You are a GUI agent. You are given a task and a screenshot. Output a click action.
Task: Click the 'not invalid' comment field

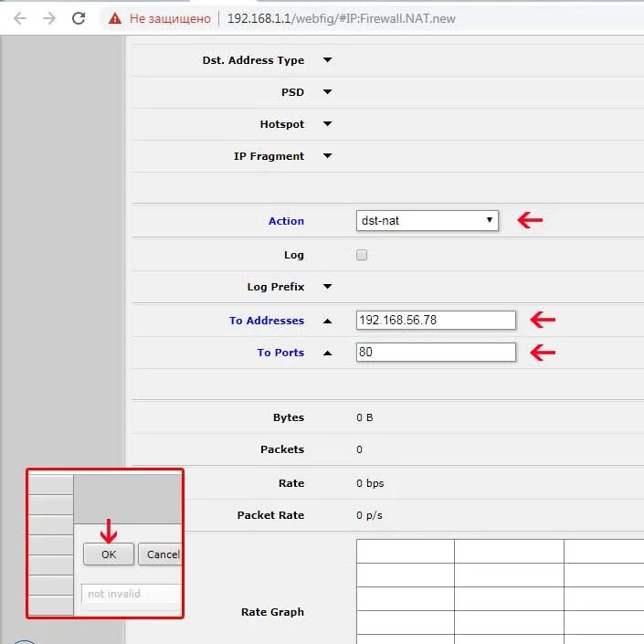pos(132,594)
